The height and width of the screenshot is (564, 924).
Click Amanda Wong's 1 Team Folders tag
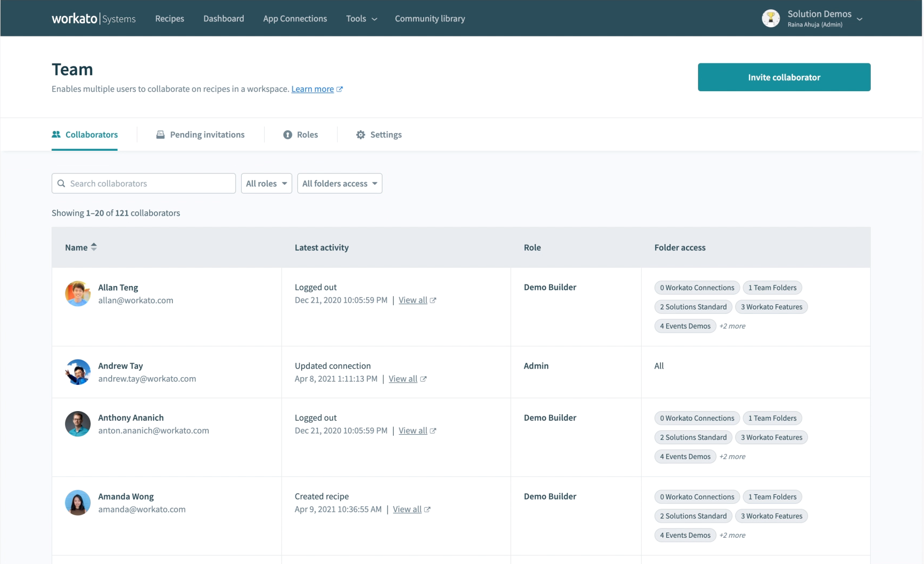click(x=773, y=497)
